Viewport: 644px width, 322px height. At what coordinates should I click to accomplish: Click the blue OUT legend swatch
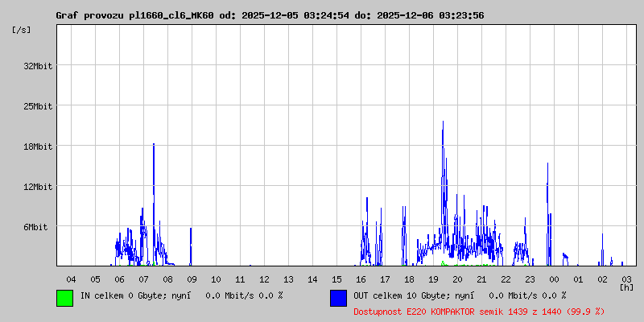pos(338,298)
